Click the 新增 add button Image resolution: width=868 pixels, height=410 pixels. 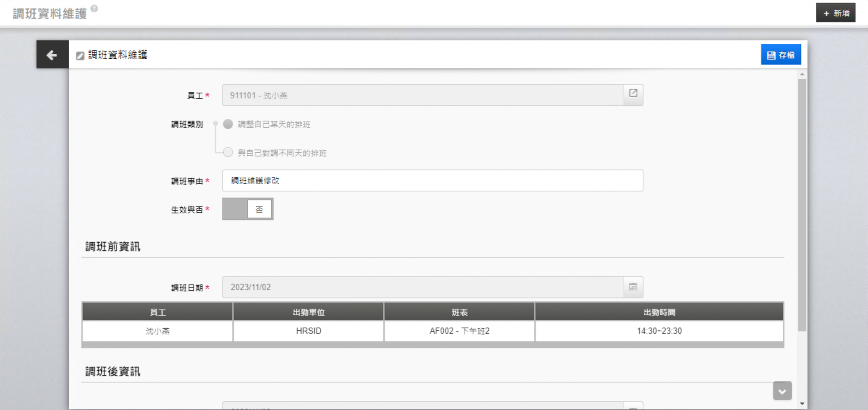pyautogui.click(x=836, y=13)
